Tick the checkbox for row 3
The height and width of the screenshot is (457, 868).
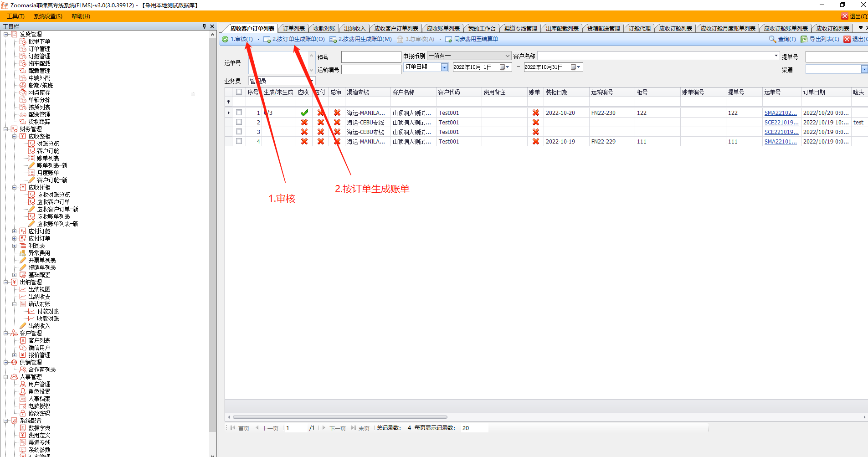click(239, 132)
